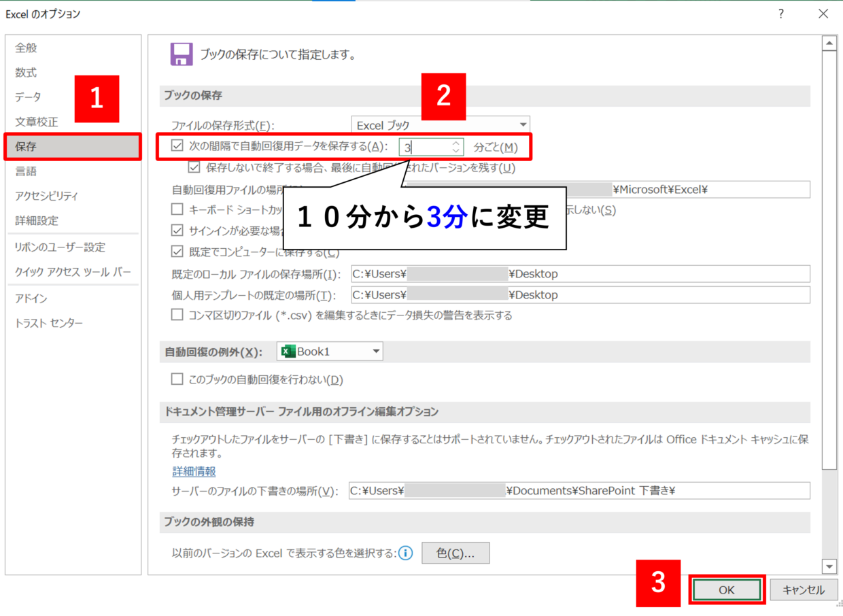Click the scrollbar down arrow
This screenshot has width=843, height=616.
pos(829,566)
